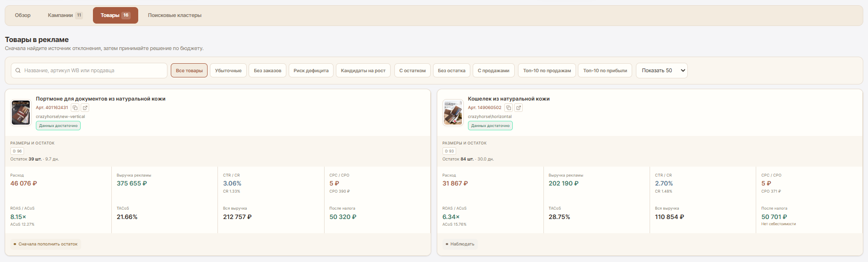
Task: Open title Кошелек из натуральной кожи
Action: [509, 99]
